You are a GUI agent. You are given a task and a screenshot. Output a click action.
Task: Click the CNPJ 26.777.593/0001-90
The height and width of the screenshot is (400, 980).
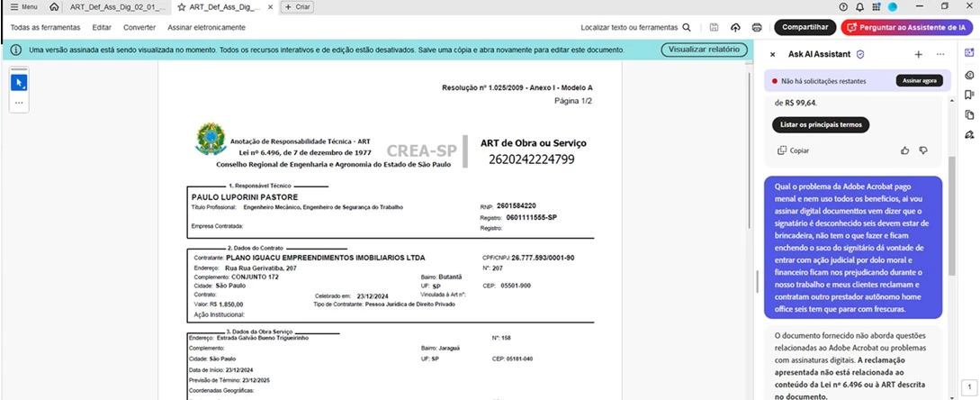[x=544, y=258]
